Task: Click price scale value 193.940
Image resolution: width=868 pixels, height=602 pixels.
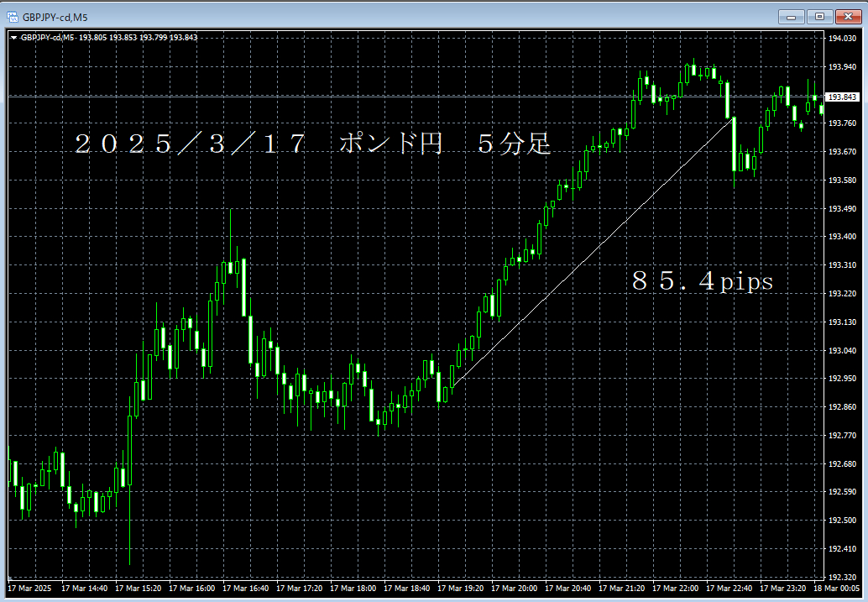Action: click(x=842, y=66)
